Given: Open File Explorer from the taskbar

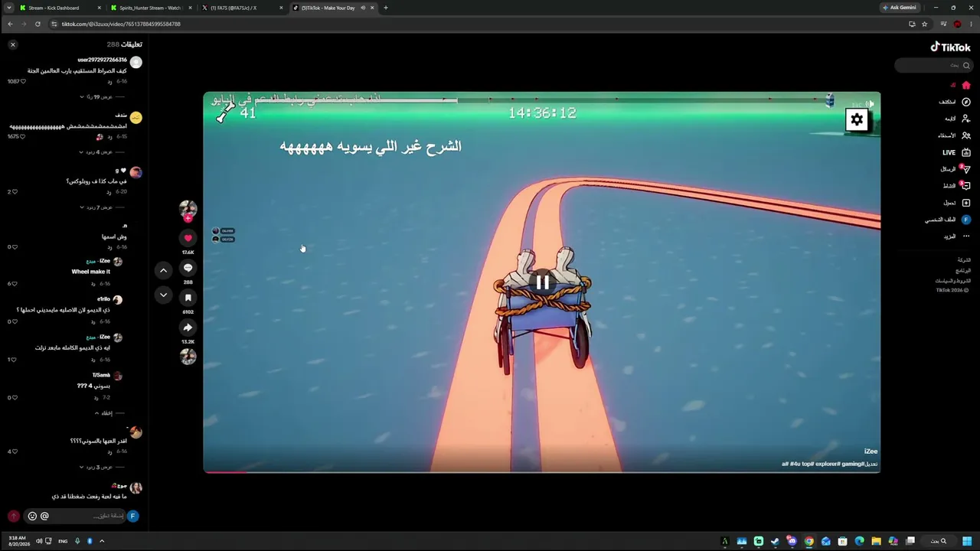Looking at the screenshot, I should (x=876, y=541).
